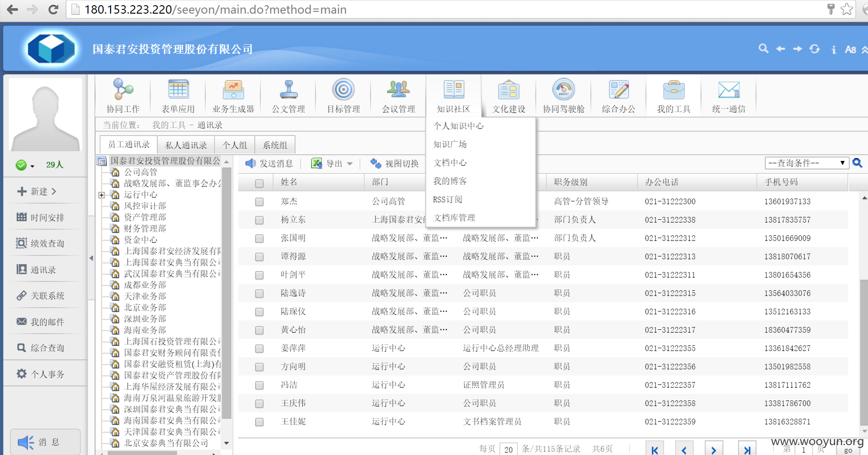
Task: Open the 表单应用 module icon
Action: click(x=178, y=89)
